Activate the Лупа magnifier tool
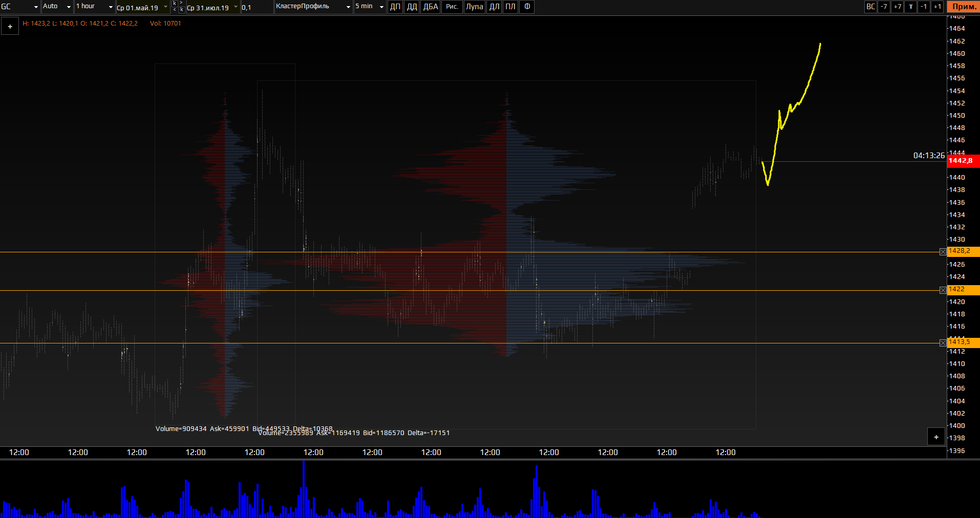The height and width of the screenshot is (518, 980). pyautogui.click(x=474, y=7)
